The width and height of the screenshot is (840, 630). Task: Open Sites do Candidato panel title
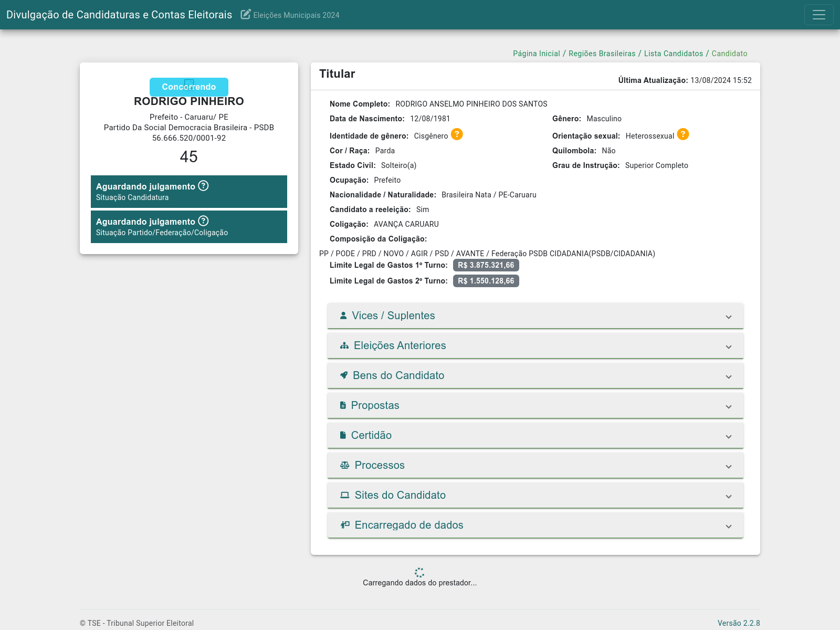pos(400,495)
